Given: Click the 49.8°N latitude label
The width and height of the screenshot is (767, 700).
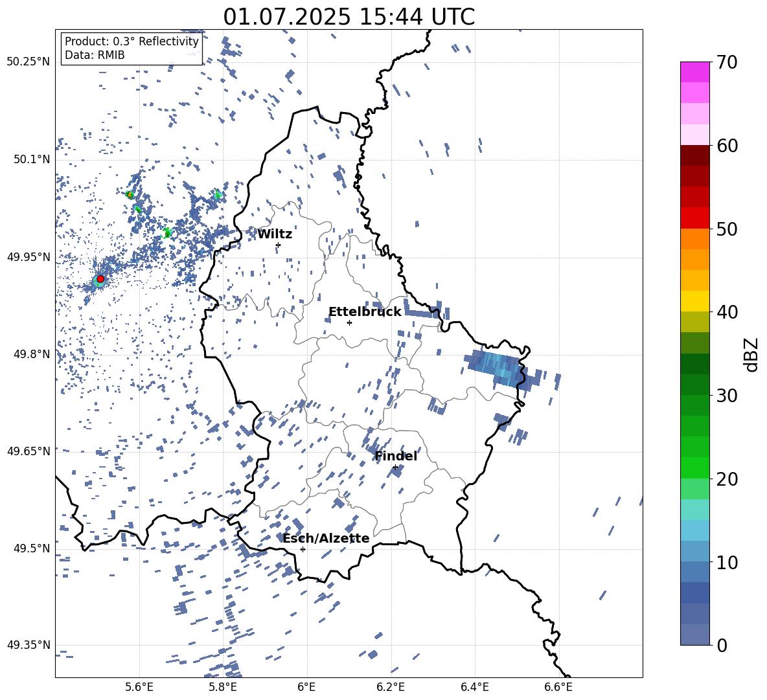Looking at the screenshot, I should 32,354.
